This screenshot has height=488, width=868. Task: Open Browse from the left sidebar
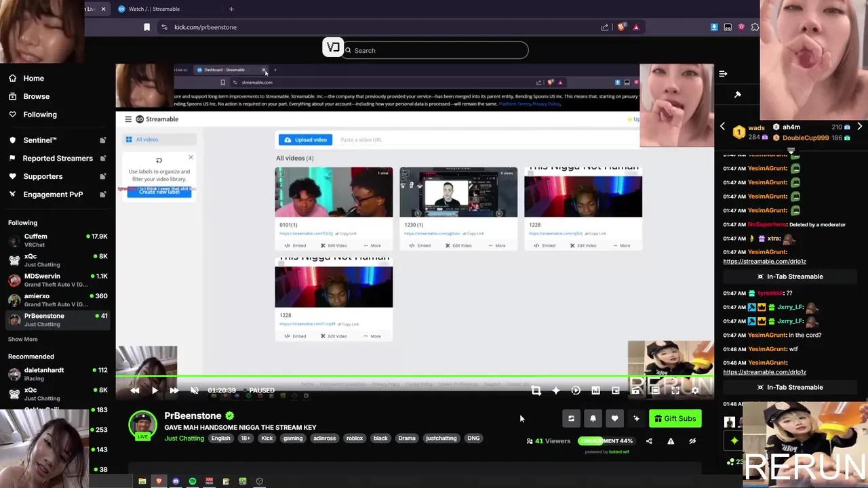(x=36, y=96)
